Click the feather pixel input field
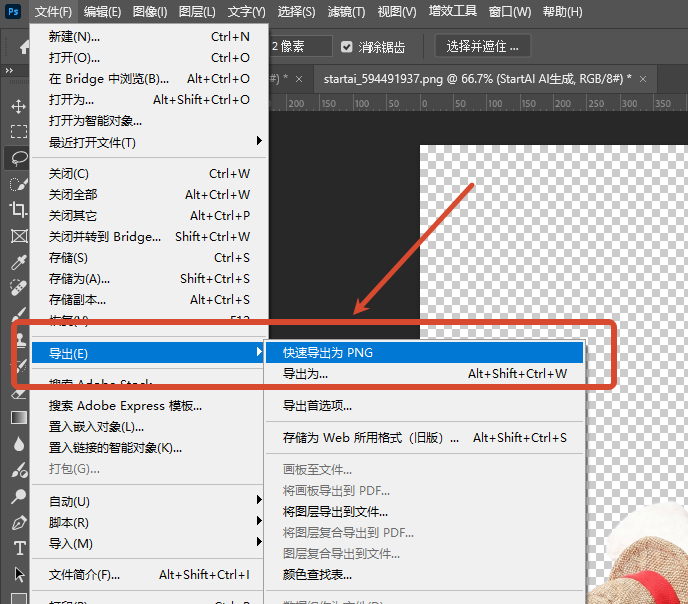The width and height of the screenshot is (688, 604). click(301, 46)
